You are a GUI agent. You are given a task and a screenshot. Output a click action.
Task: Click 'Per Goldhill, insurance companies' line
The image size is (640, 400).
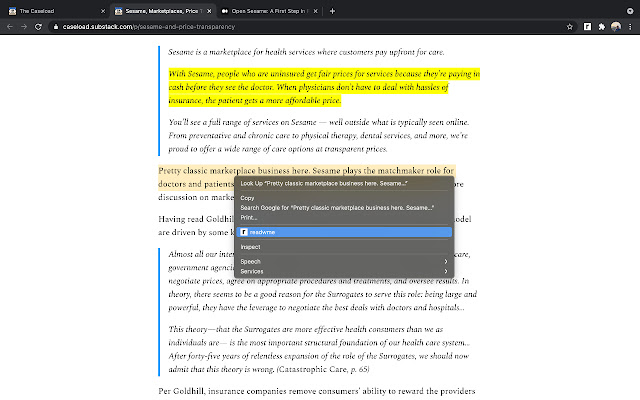point(317,391)
